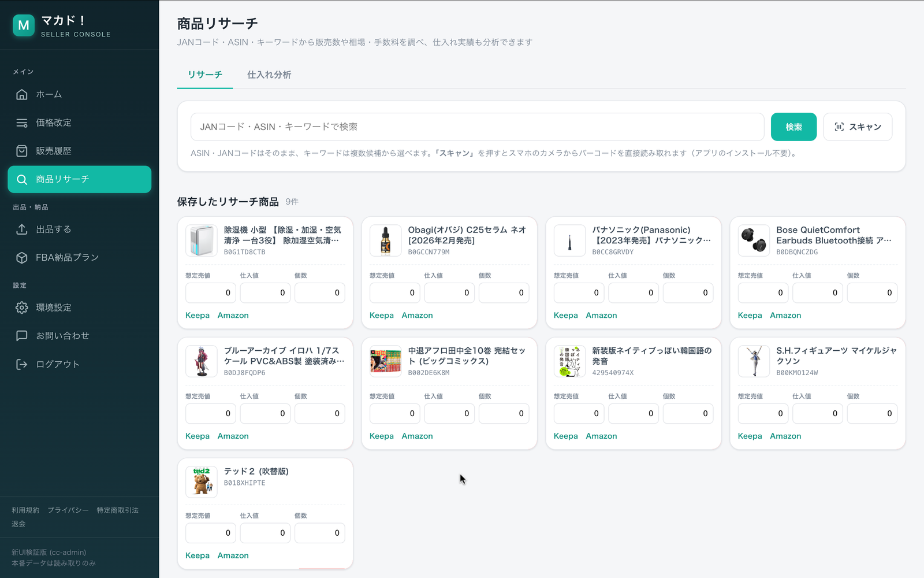Open Keepa for the パナソニック card

(566, 316)
